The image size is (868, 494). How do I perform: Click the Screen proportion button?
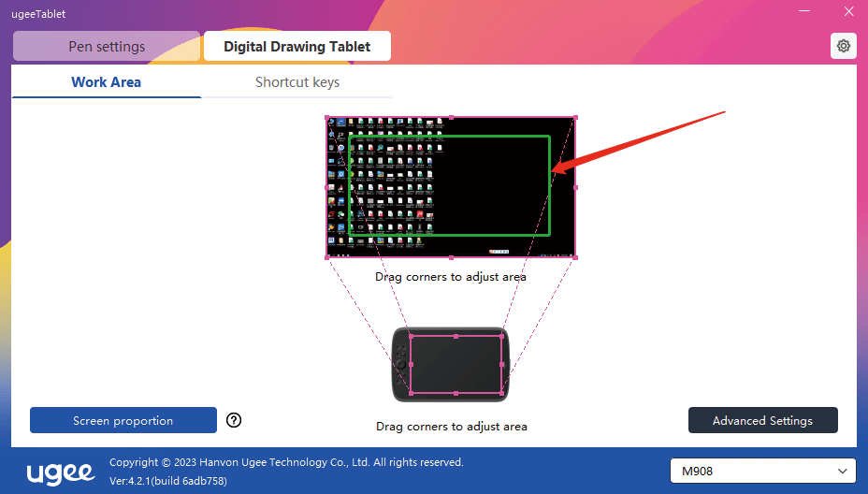pos(123,420)
